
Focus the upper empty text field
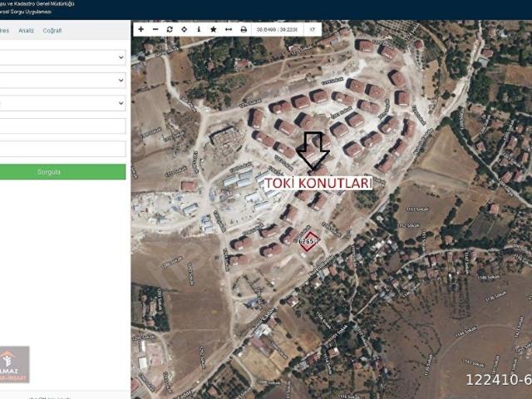(x=62, y=126)
